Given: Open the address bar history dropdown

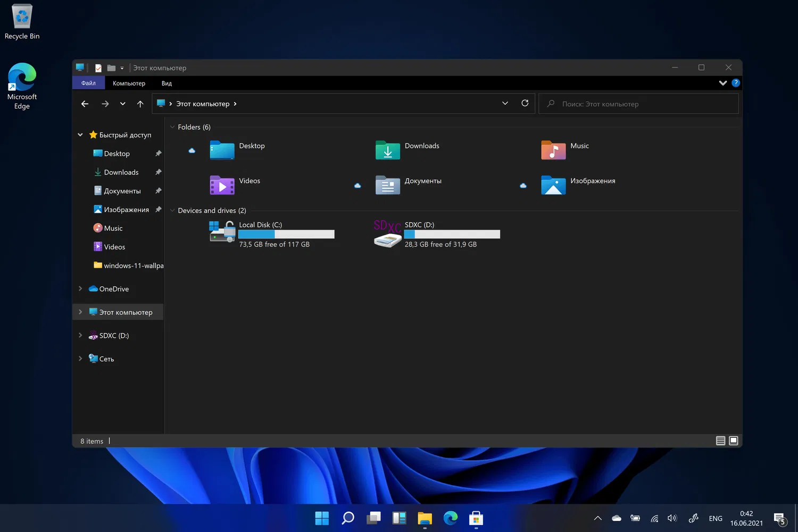Looking at the screenshot, I should (x=505, y=103).
